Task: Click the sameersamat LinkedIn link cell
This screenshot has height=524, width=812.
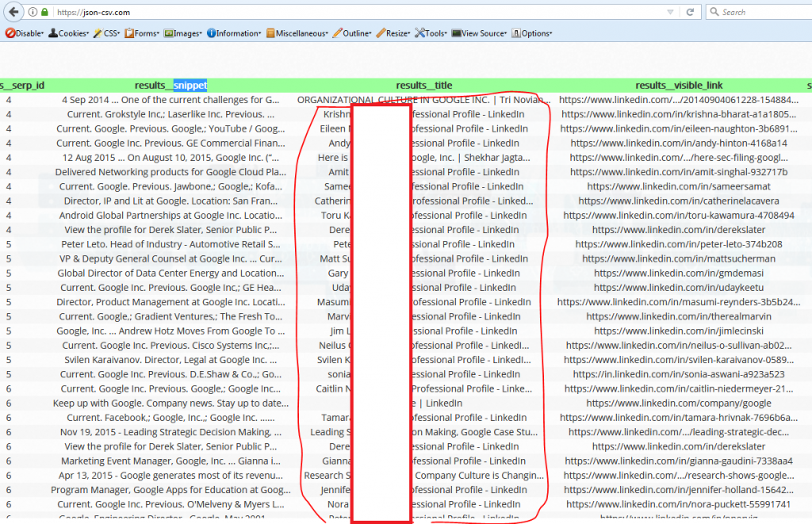Action: [679, 187]
